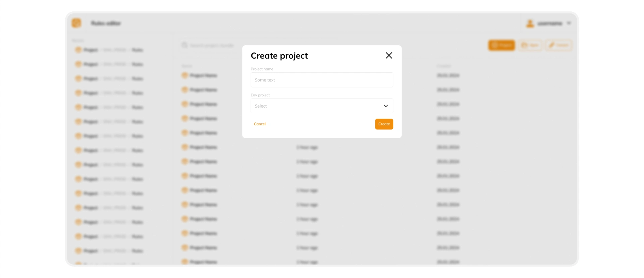Expand the username dropdown arrow
Screen dimensions: 644x278
(x=569, y=23)
